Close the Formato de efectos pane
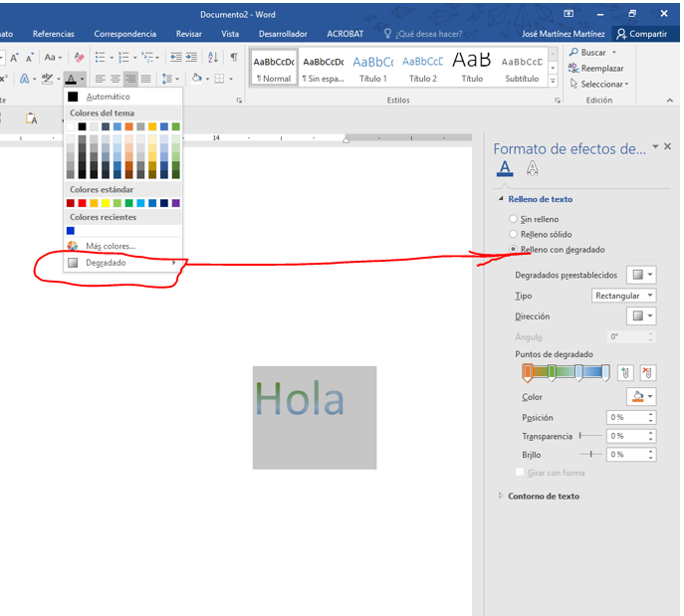684x616 pixels. click(667, 146)
